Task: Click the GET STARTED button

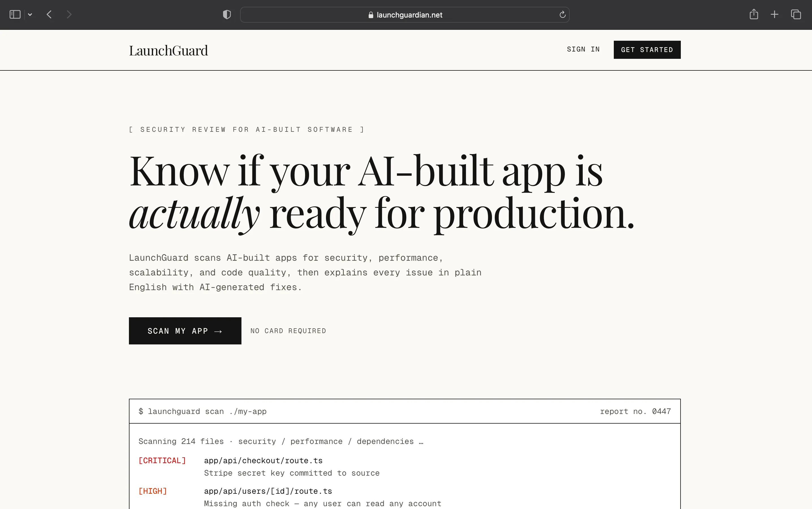Action: point(647,50)
